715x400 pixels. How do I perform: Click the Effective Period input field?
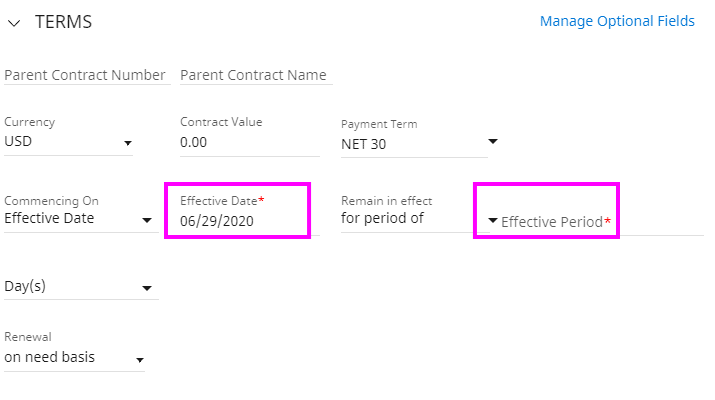click(x=602, y=222)
